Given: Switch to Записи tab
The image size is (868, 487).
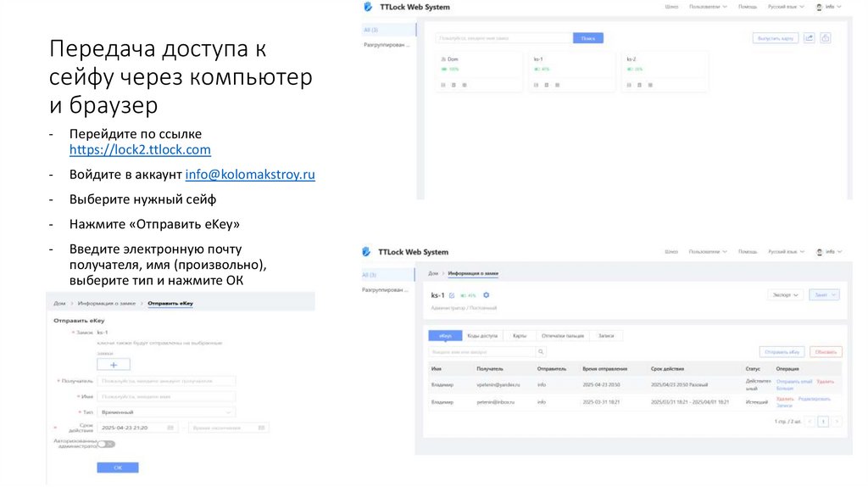Looking at the screenshot, I should coord(605,336).
